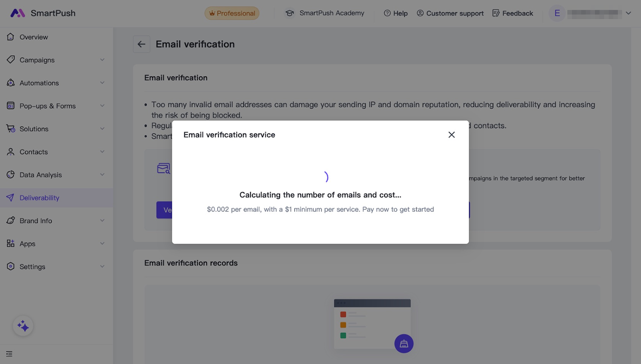Viewport: 641px width, 364px height.
Task: Expand the Campaigns menu chevron
Action: tap(102, 60)
